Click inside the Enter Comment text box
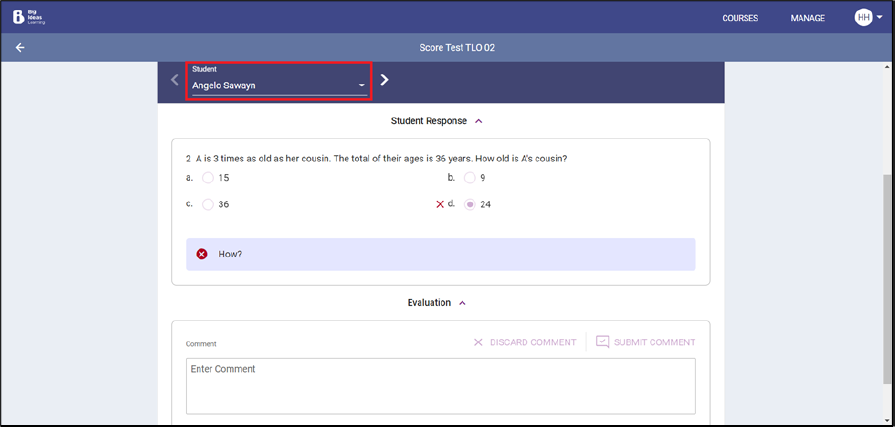 [440, 386]
